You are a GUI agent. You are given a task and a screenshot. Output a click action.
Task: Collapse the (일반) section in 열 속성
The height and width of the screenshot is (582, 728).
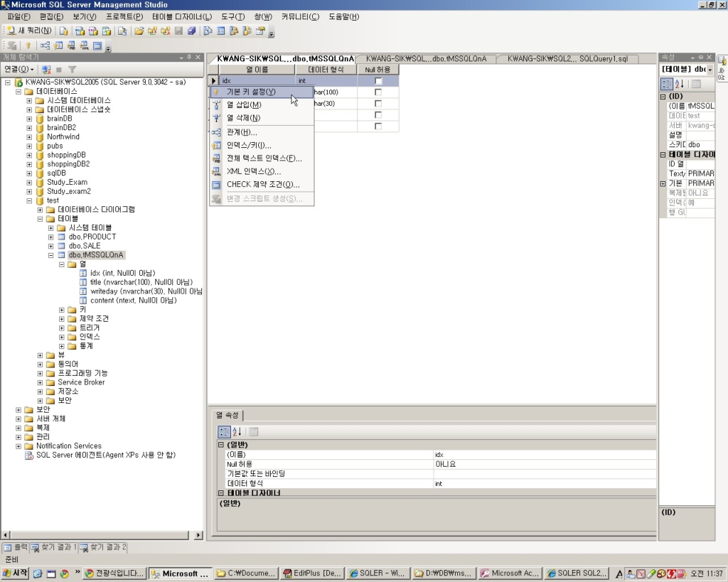[x=221, y=445]
